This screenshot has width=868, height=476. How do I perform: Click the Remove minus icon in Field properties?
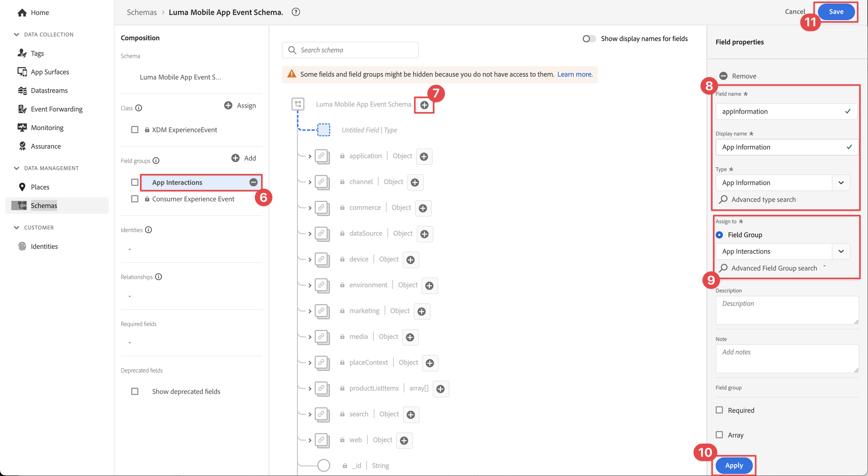click(x=723, y=76)
